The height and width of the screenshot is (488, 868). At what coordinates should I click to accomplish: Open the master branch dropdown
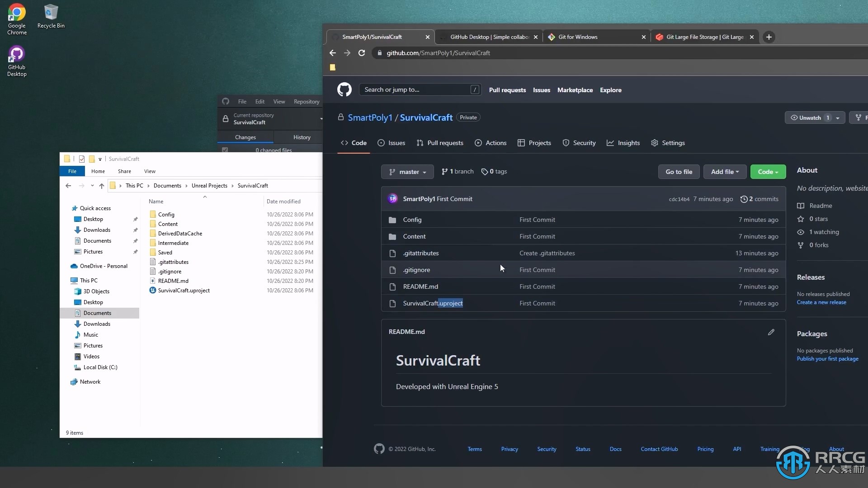pyautogui.click(x=407, y=172)
